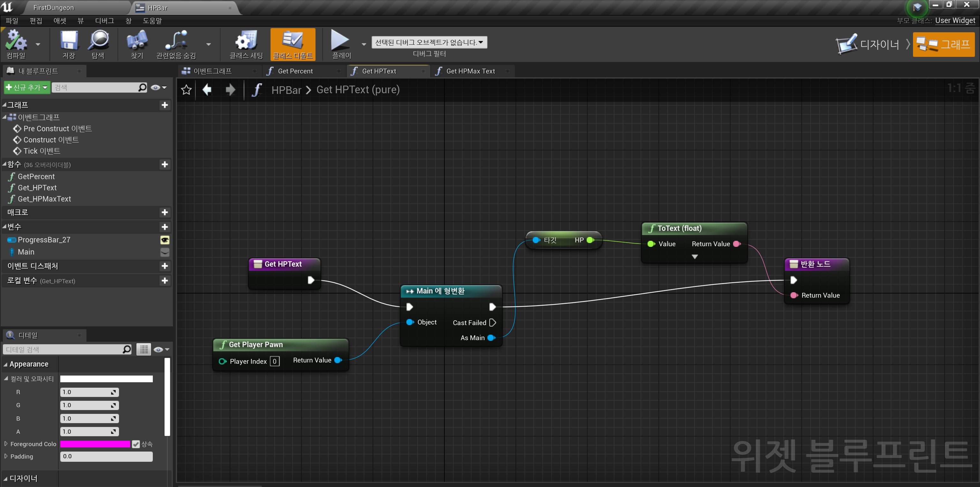
Task: Switch to Designer (디자이너) mode
Action: (868, 45)
